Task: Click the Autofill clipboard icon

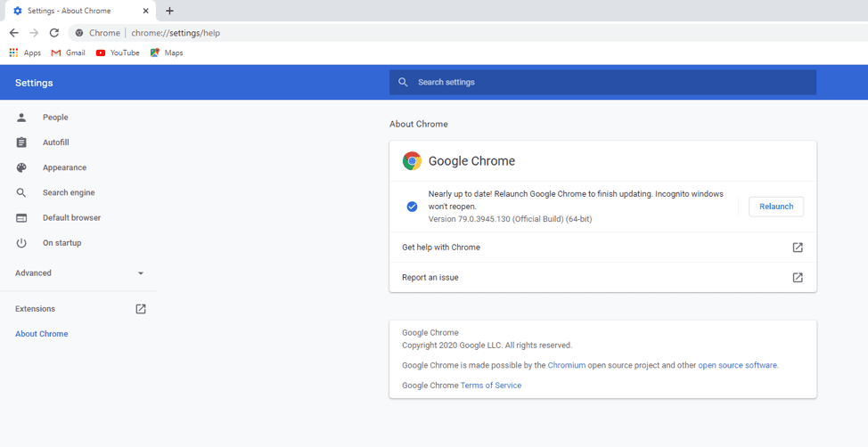Action: point(21,142)
